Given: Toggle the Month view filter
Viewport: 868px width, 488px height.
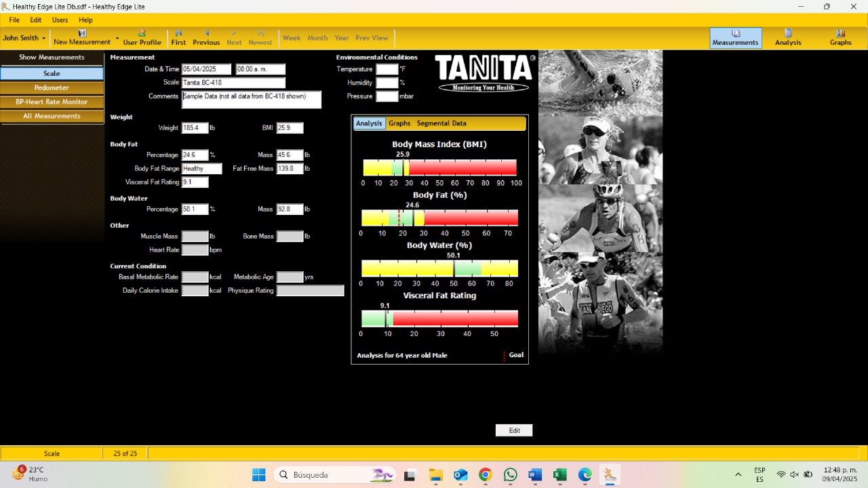Looking at the screenshot, I should tap(317, 38).
